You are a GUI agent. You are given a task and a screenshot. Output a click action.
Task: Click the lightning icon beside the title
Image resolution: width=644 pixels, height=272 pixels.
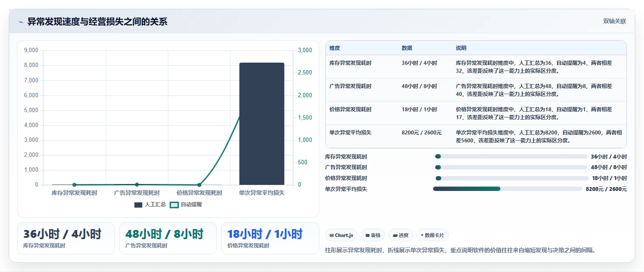[x=21, y=22]
